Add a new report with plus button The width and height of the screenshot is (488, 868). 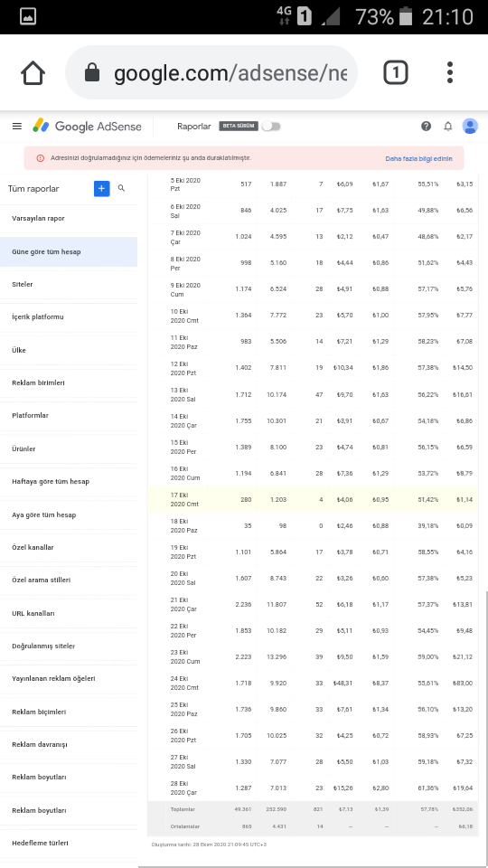pos(102,189)
